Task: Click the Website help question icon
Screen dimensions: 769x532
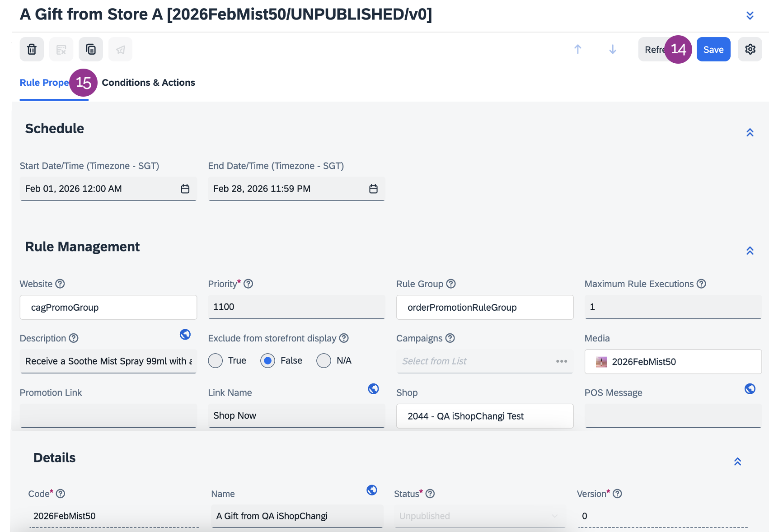Action: point(60,284)
